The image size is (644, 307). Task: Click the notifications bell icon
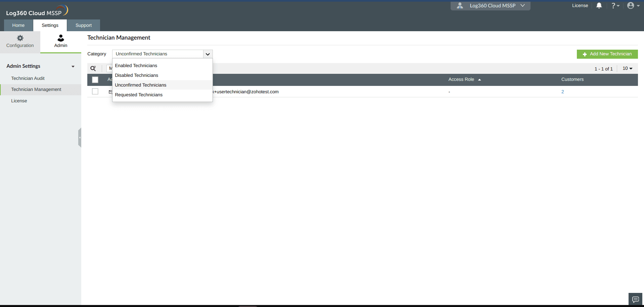pos(599,5)
